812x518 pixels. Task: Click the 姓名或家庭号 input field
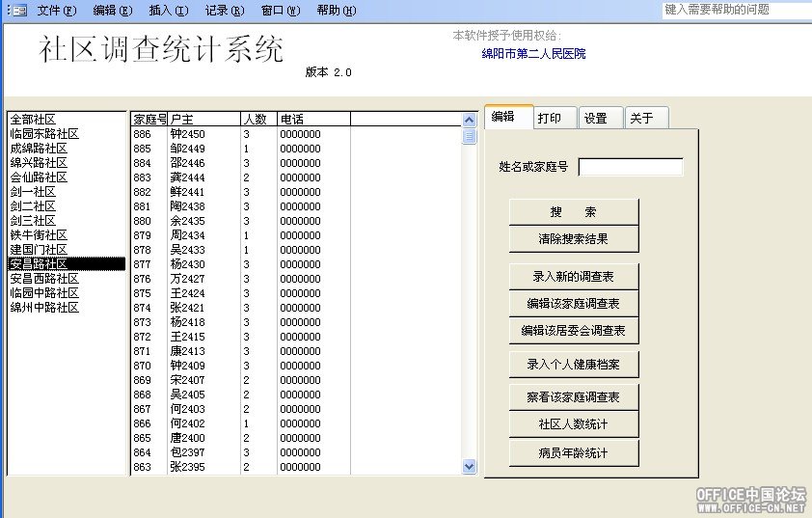(x=631, y=167)
